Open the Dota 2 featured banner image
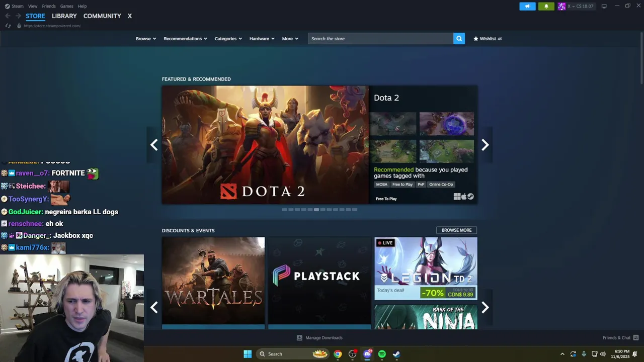 click(265, 145)
